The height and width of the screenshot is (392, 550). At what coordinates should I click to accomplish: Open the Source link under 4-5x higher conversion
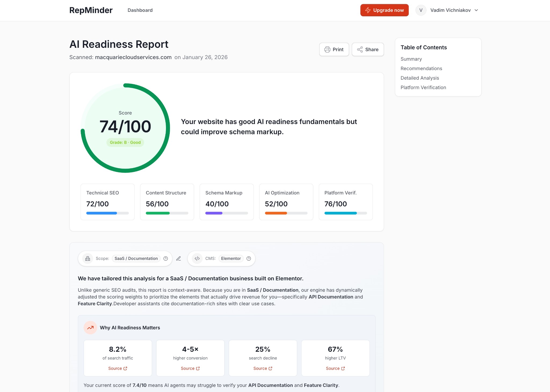click(x=190, y=368)
